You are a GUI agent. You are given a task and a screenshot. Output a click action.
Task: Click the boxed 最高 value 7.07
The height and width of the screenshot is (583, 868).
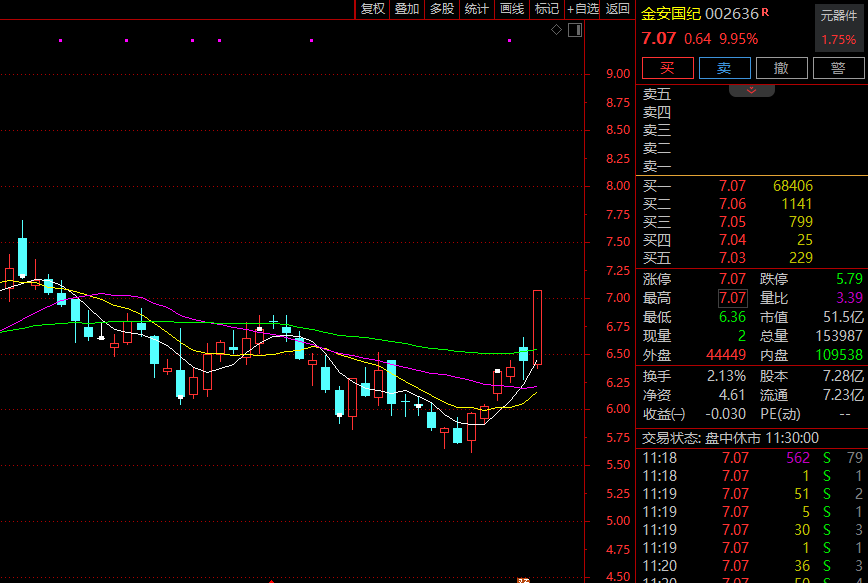[732, 298]
